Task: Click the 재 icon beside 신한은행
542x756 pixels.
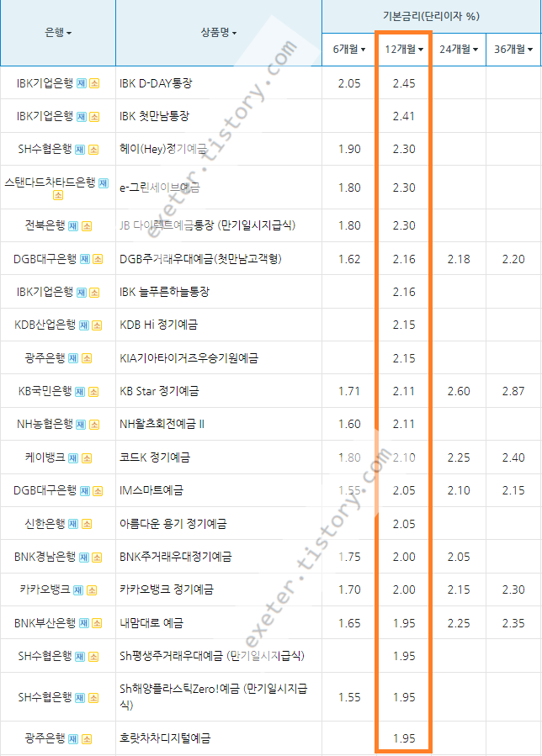Action: point(73,524)
